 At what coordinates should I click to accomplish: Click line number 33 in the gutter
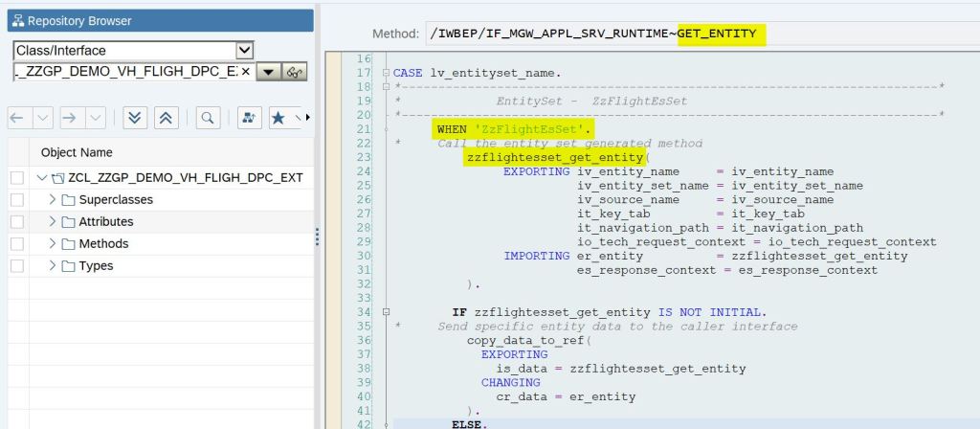click(x=363, y=299)
